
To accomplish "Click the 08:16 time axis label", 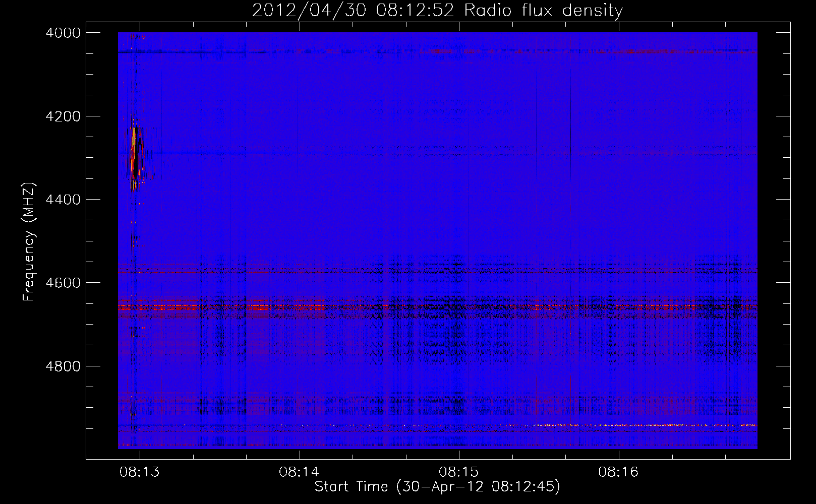I will coord(618,472).
